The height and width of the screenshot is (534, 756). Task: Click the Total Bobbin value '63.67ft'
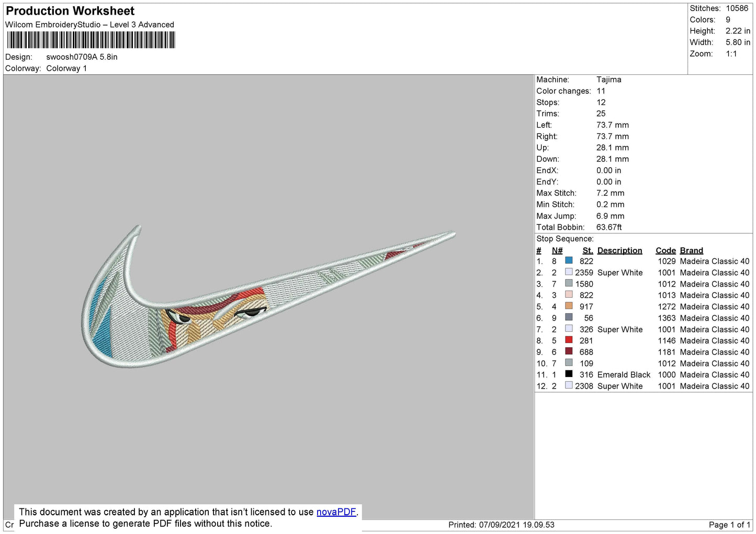(x=610, y=228)
